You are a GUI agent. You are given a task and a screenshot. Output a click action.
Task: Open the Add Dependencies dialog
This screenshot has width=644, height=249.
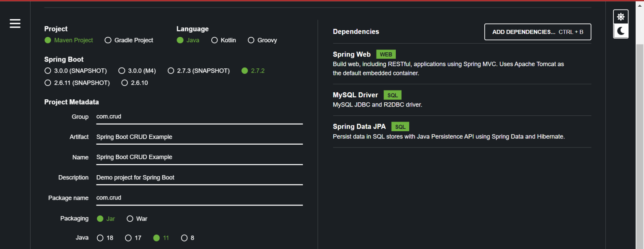(x=538, y=31)
